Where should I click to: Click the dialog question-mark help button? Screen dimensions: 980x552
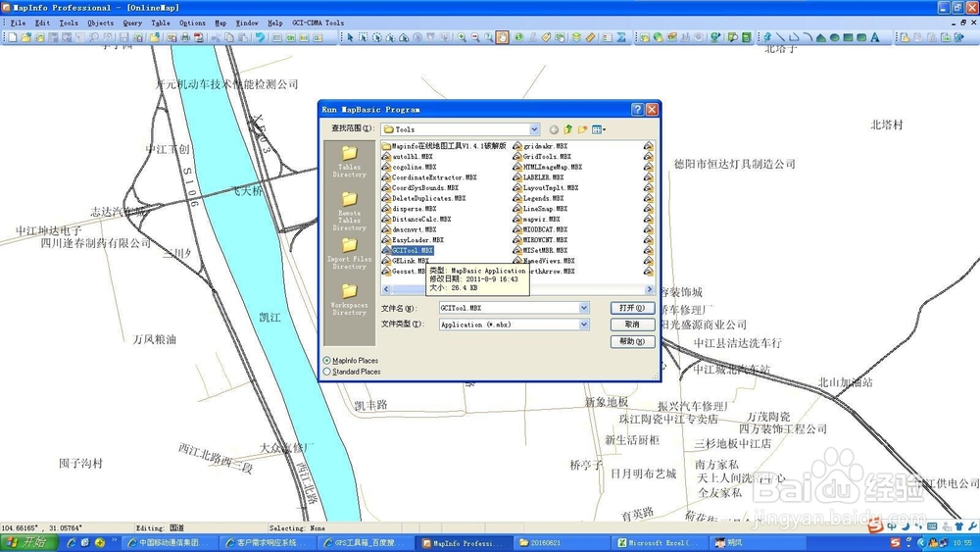pos(638,110)
